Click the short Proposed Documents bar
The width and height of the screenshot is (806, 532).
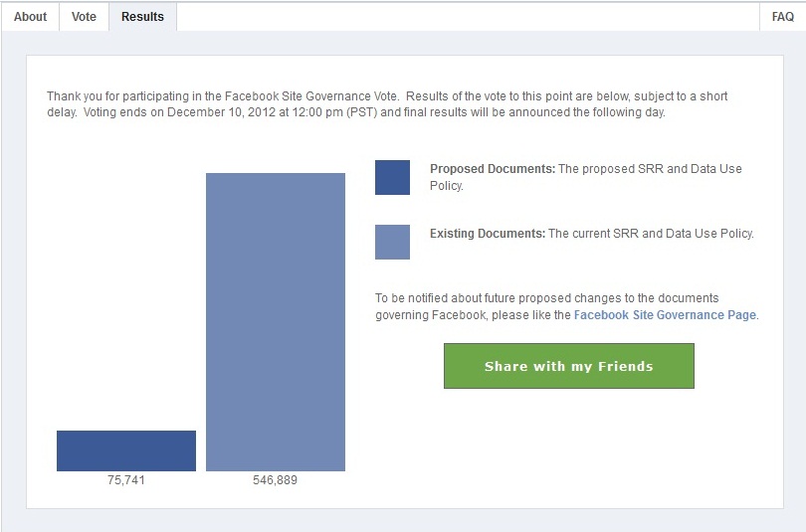coord(126,450)
